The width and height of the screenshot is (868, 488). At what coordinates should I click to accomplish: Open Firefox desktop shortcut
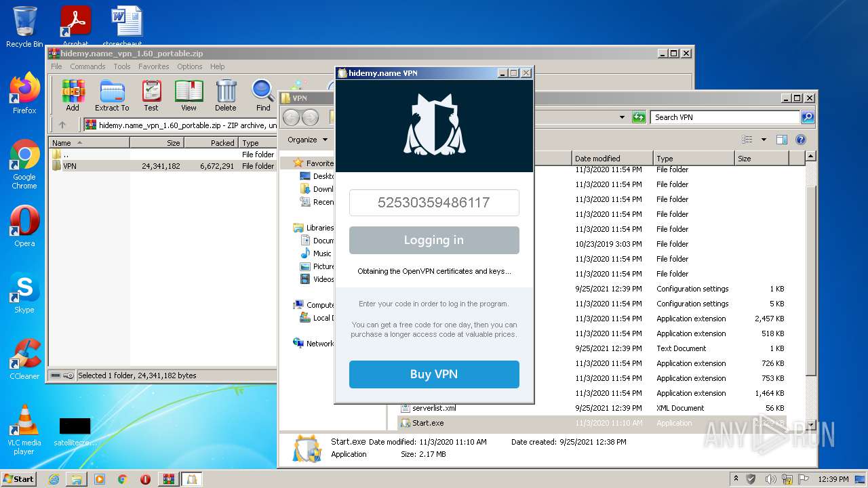click(24, 94)
